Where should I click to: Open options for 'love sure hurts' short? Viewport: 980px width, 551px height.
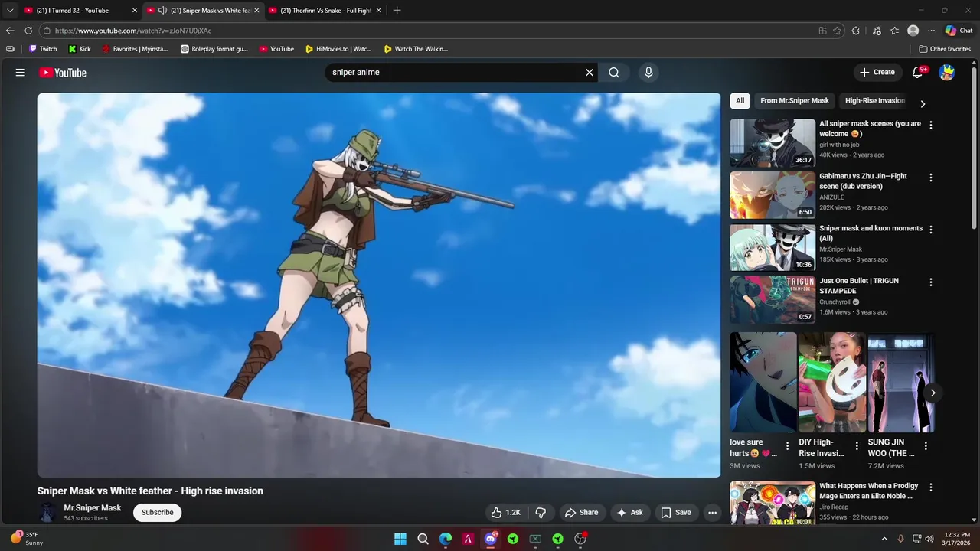787,446
